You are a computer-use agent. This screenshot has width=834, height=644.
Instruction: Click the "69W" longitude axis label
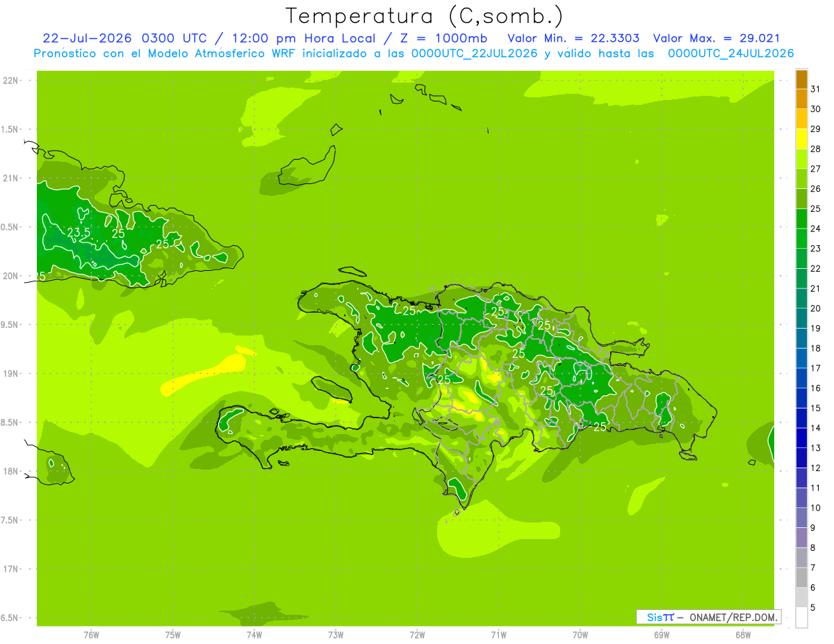point(662,635)
